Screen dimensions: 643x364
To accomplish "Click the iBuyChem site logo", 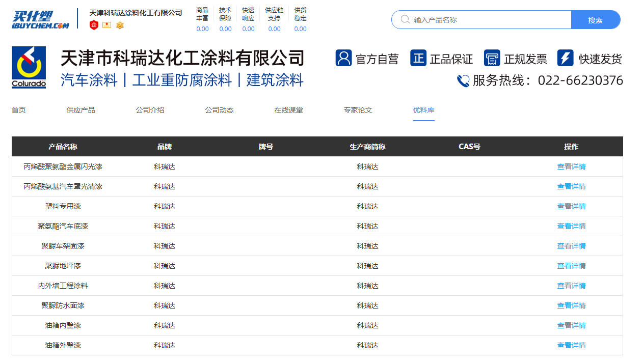I will pyautogui.click(x=40, y=19).
